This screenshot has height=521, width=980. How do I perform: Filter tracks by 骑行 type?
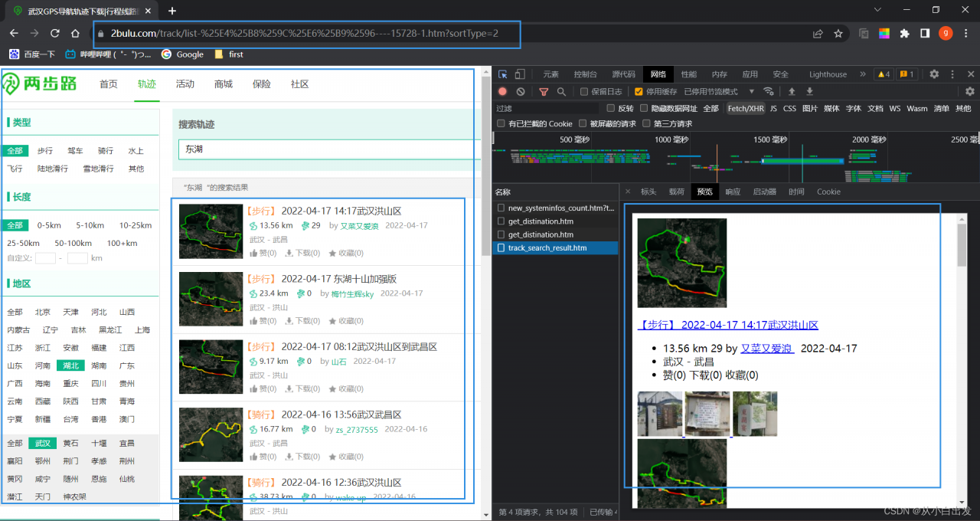(x=106, y=151)
